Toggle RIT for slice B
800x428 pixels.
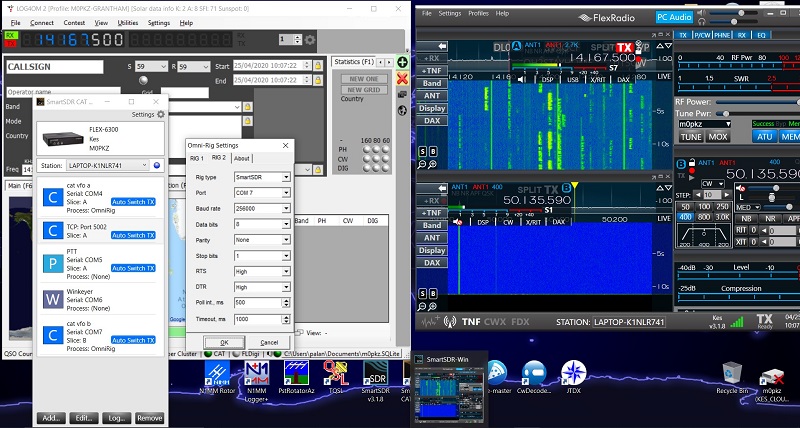[741, 230]
